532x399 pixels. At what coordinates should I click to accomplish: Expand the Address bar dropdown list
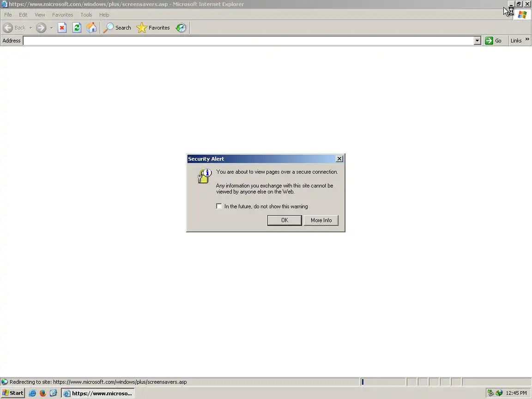tap(478, 41)
